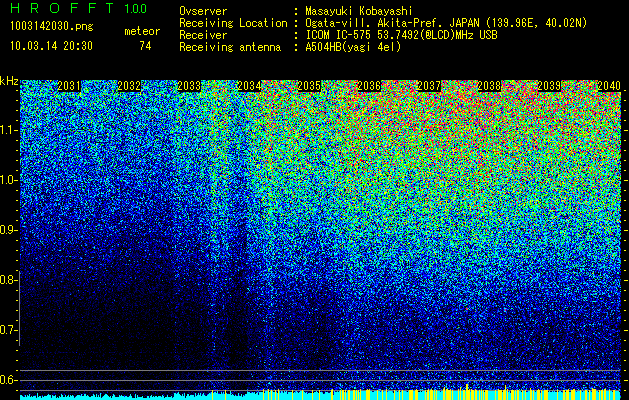Click the 2040 time marker
This screenshot has height=400, width=629.
[x=609, y=86]
